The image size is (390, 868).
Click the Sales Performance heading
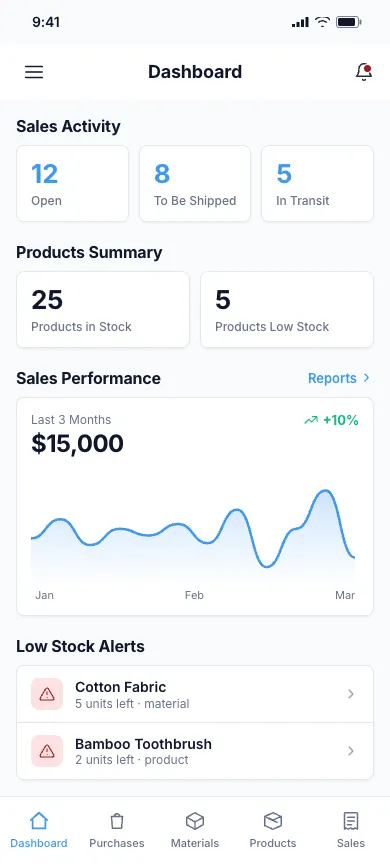(89, 378)
